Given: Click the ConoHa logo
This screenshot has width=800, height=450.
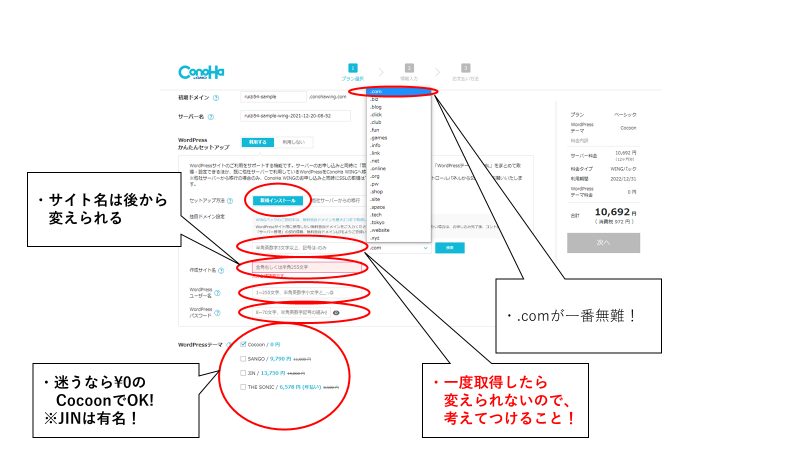Looking at the screenshot, I should coord(201,72).
